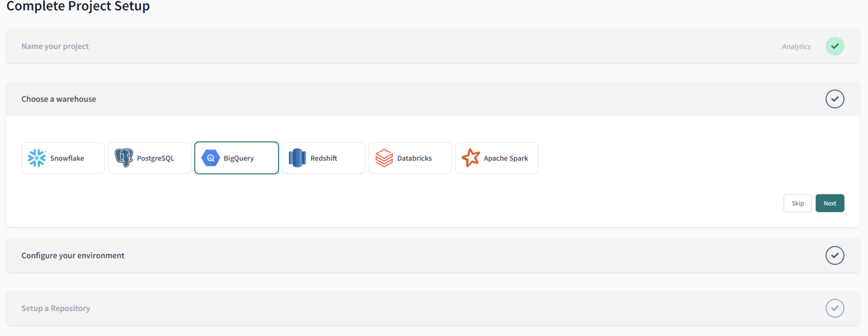Choose BigQuery warehouse label
The height and width of the screenshot is (336, 868).
238,158
